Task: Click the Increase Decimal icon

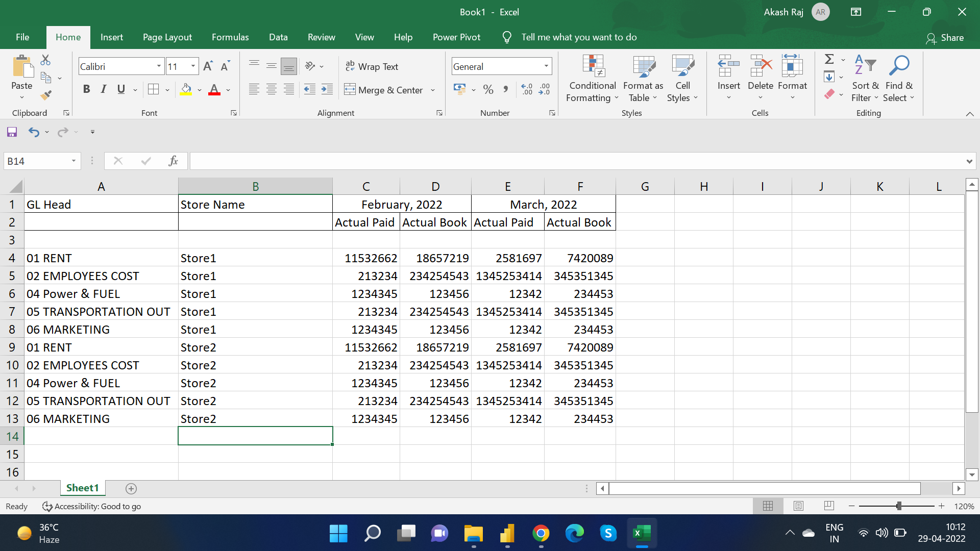Action: (527, 90)
